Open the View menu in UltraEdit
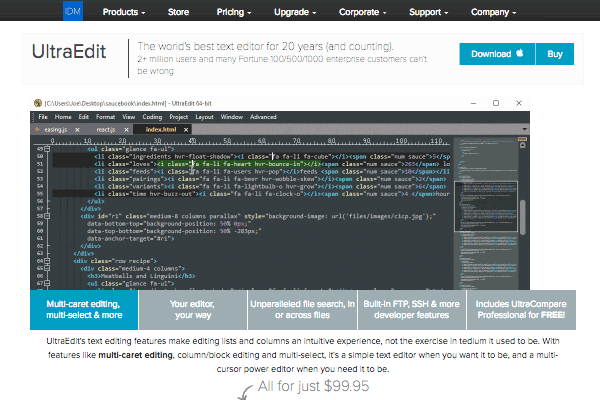The width and height of the screenshot is (600, 400). [x=129, y=117]
